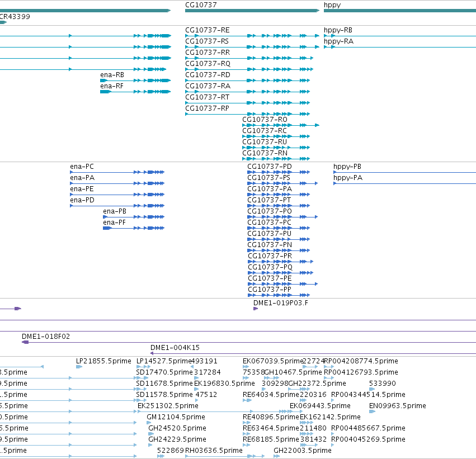The width and height of the screenshot is (476, 459).
Task: Select EST RP004208774.5prime
Action: (x=361, y=361)
